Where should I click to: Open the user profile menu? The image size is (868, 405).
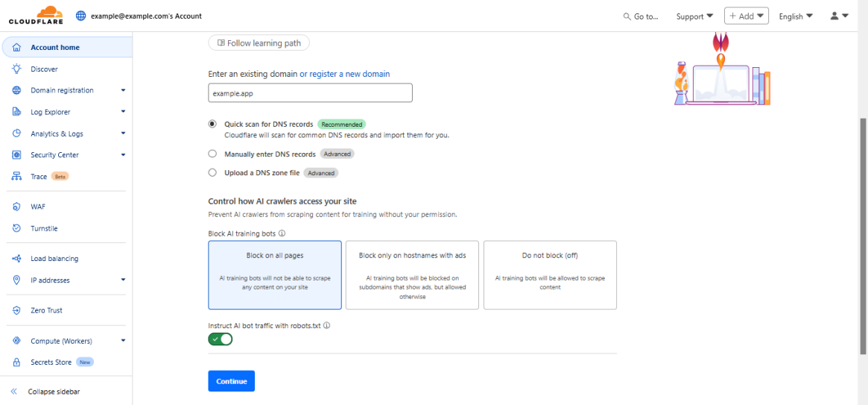pyautogui.click(x=839, y=16)
